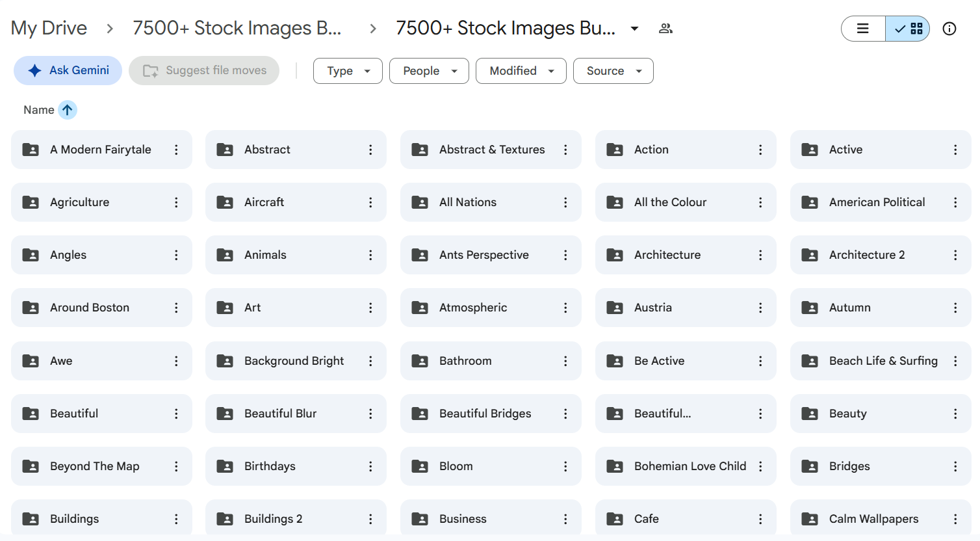Open more actions for Beach Life & Surfing
The width and height of the screenshot is (980, 541).
tap(955, 361)
